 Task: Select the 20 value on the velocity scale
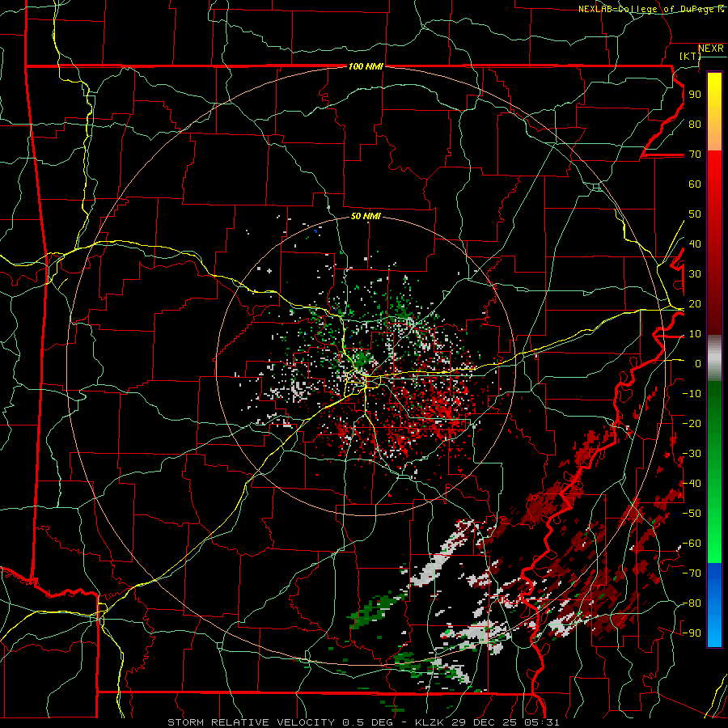tap(695, 303)
